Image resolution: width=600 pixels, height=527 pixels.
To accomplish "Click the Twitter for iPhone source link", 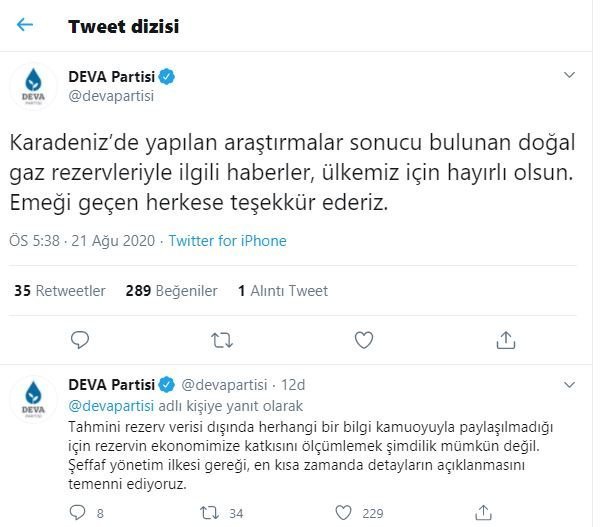I will click(x=227, y=241).
